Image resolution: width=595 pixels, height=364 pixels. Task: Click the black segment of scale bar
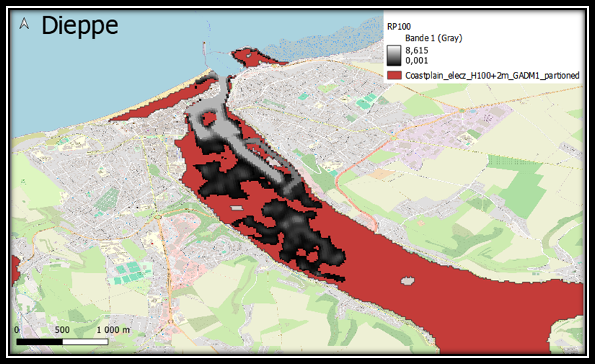38,342
